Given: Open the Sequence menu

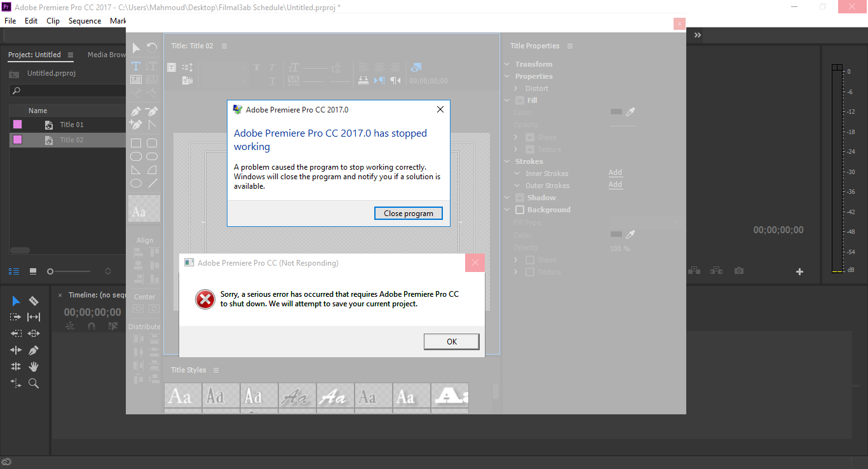Looking at the screenshot, I should [85, 21].
